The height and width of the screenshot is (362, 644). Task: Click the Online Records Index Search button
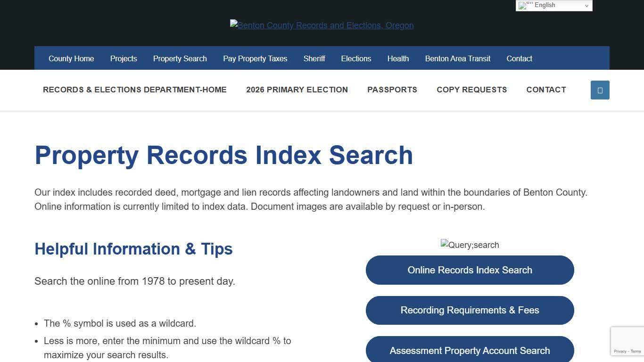[x=470, y=270]
